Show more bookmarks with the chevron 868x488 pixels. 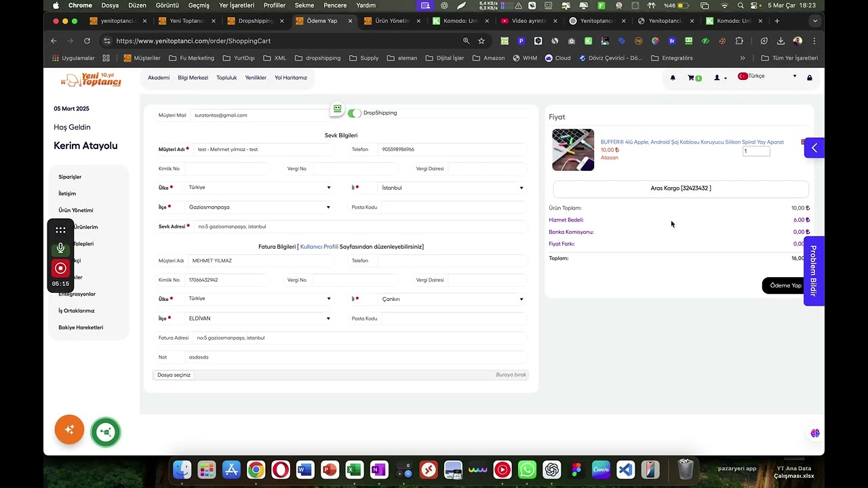pos(743,58)
